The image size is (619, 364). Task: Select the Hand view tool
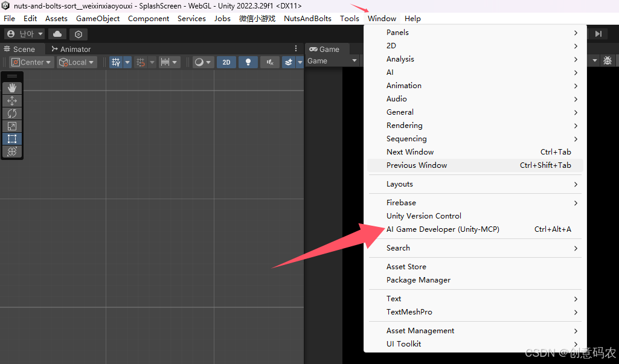point(12,88)
